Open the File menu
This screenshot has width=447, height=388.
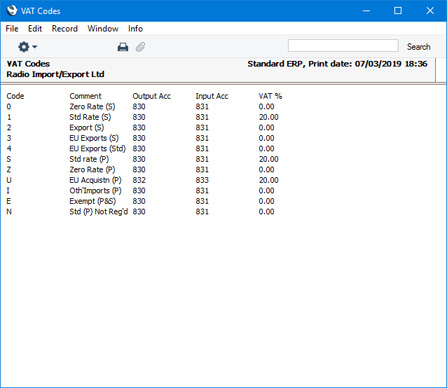(12, 29)
